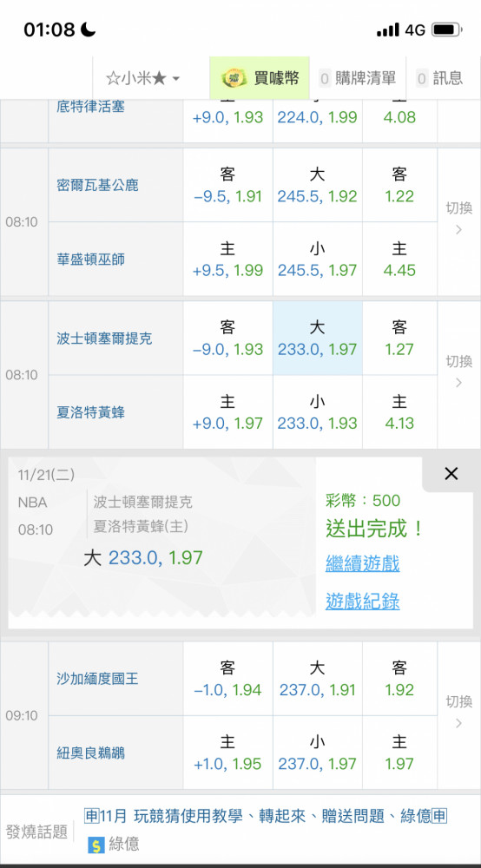Pick 主 4.45 moneyline for 華盛頓巫師

pos(399,260)
